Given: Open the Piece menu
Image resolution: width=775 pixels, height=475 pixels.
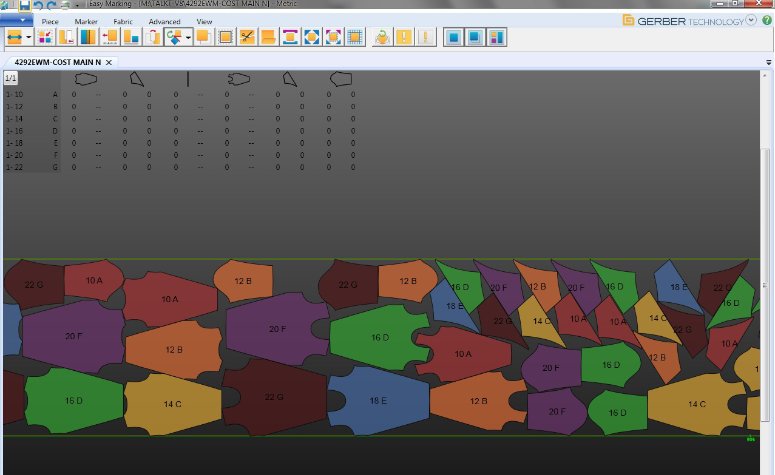Looking at the screenshot, I should click(50, 22).
